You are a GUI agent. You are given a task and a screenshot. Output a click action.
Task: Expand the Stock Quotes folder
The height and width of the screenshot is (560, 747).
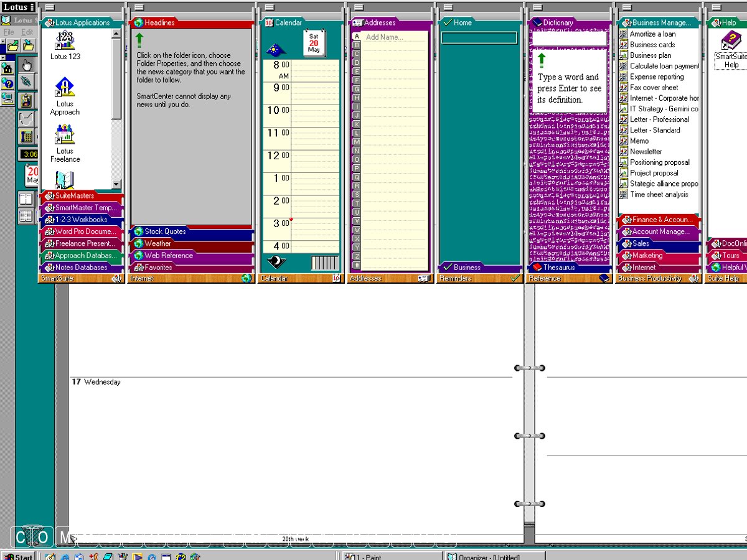coord(165,231)
